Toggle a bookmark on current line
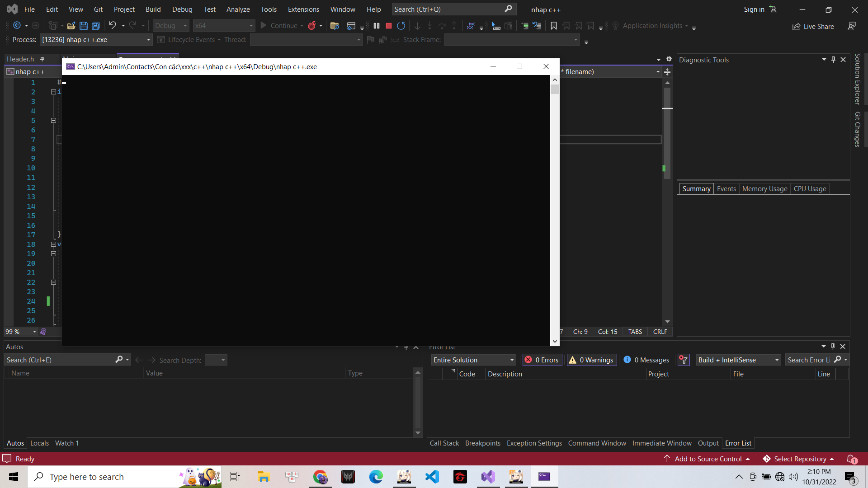This screenshot has height=488, width=868. coord(554,26)
